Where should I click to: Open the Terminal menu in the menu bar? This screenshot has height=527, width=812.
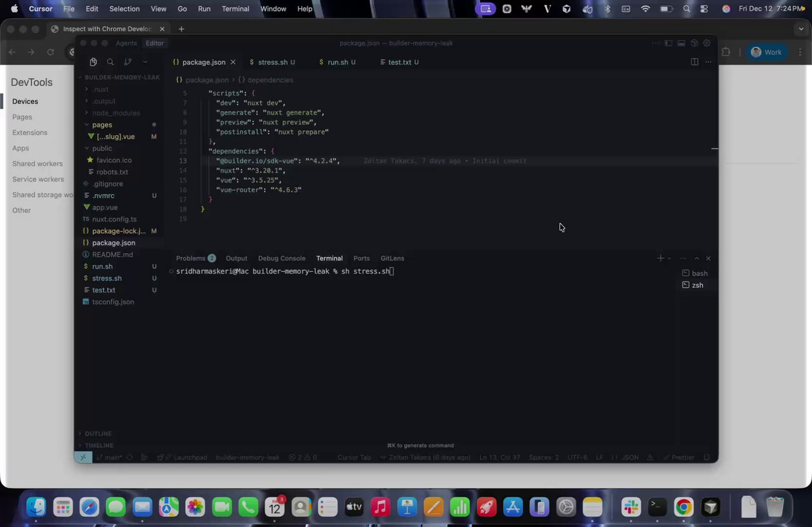click(x=235, y=9)
